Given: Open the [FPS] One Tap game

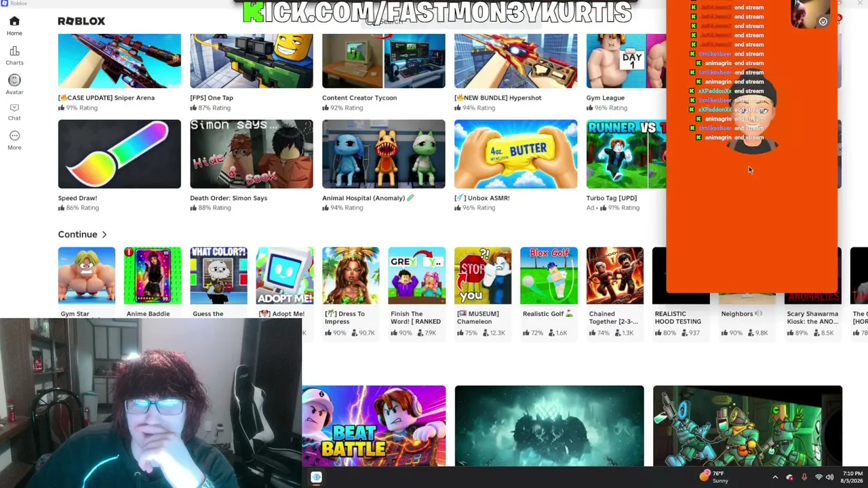Looking at the screenshot, I should pos(252,61).
